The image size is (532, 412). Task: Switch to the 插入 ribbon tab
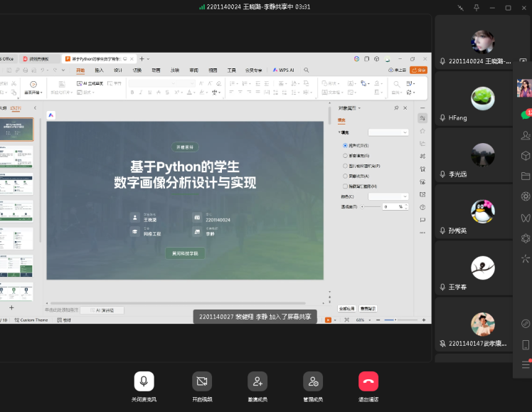[x=100, y=70]
